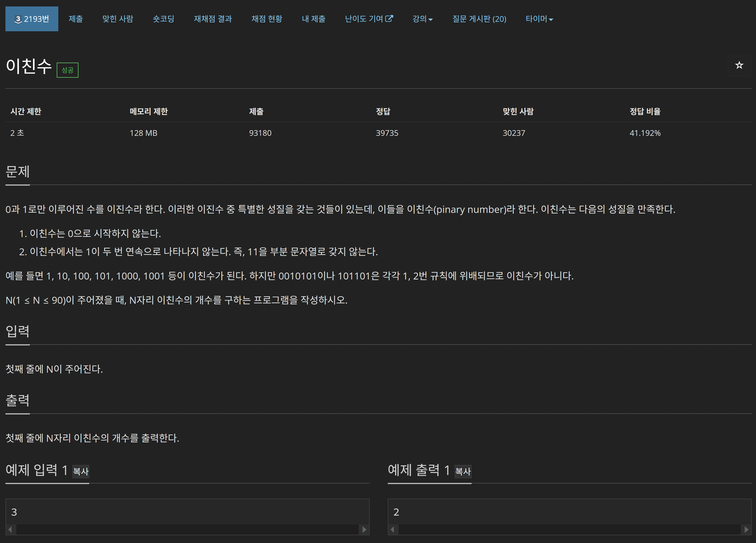
Task: Click right scroll arrow of example output box
Action: pos(746,529)
